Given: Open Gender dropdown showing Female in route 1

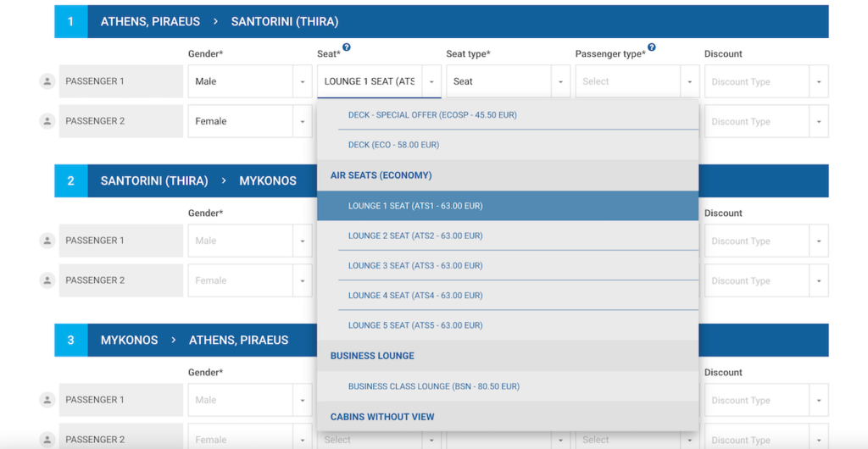Looking at the screenshot, I should [x=250, y=121].
